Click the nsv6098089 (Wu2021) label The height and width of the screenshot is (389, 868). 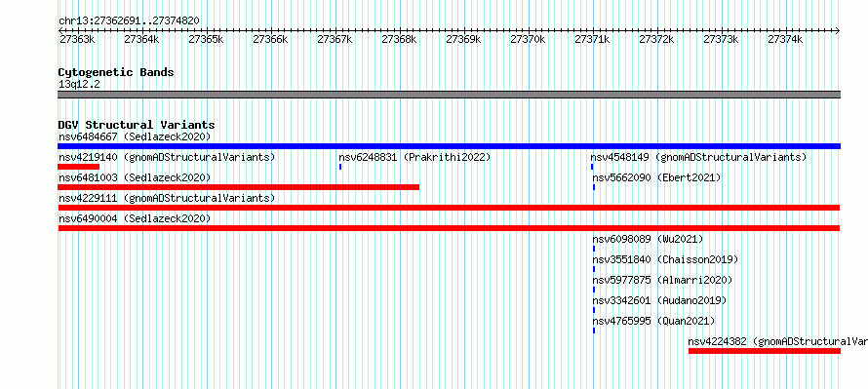(x=648, y=239)
